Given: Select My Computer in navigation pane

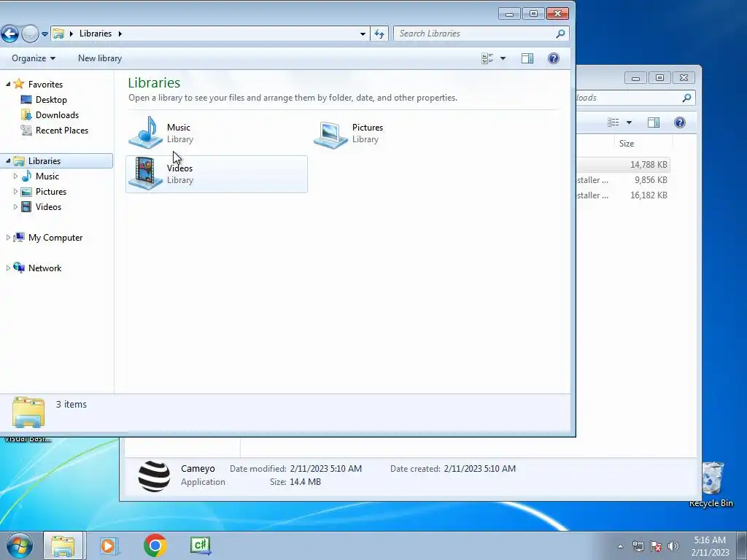Looking at the screenshot, I should (55, 237).
